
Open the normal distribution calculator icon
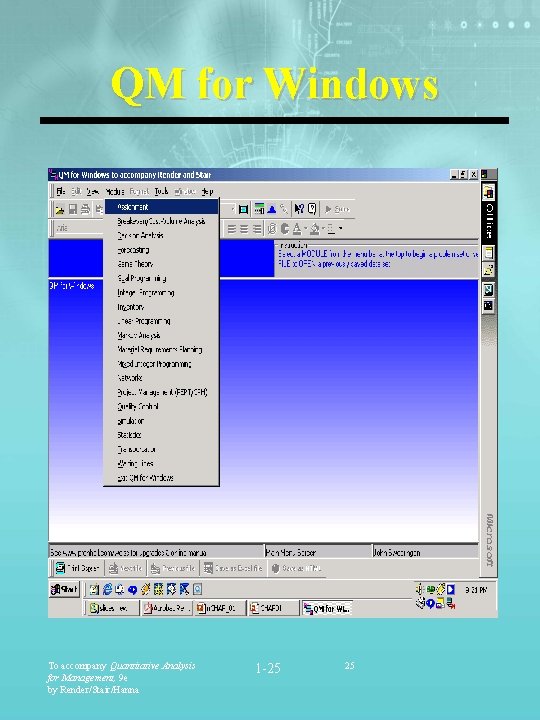point(272,209)
